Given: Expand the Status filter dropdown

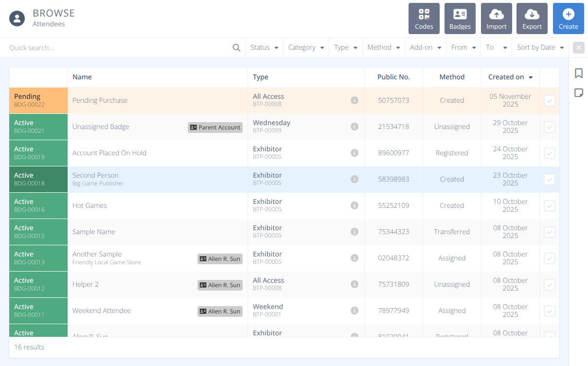Looking at the screenshot, I should [x=264, y=48].
